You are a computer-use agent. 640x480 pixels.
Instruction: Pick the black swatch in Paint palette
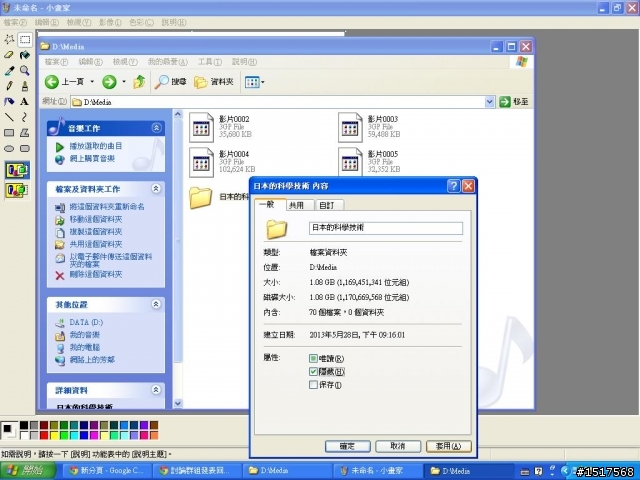pyautogui.click(x=24, y=426)
